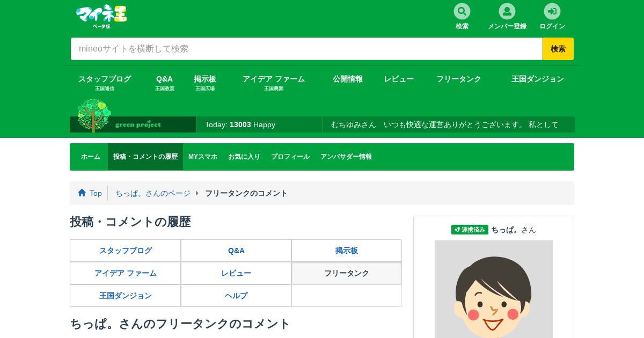Viewport: 644px width, 338px height.
Task: Open レビュー in main navigation
Action: click(x=399, y=79)
